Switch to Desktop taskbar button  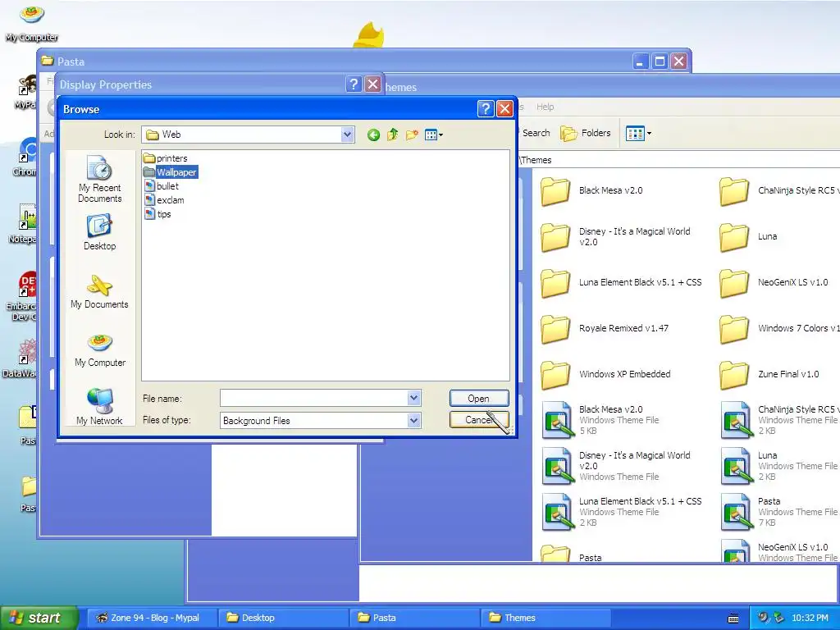(x=283, y=618)
